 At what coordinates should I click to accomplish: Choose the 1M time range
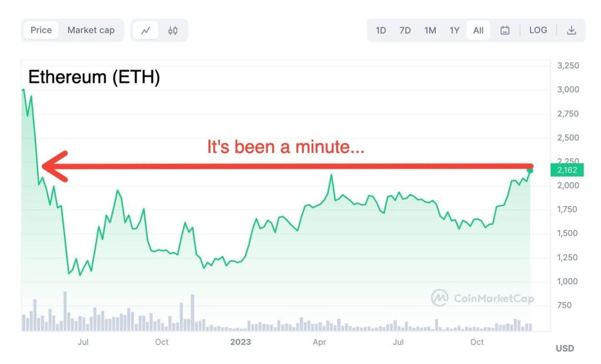coord(430,30)
